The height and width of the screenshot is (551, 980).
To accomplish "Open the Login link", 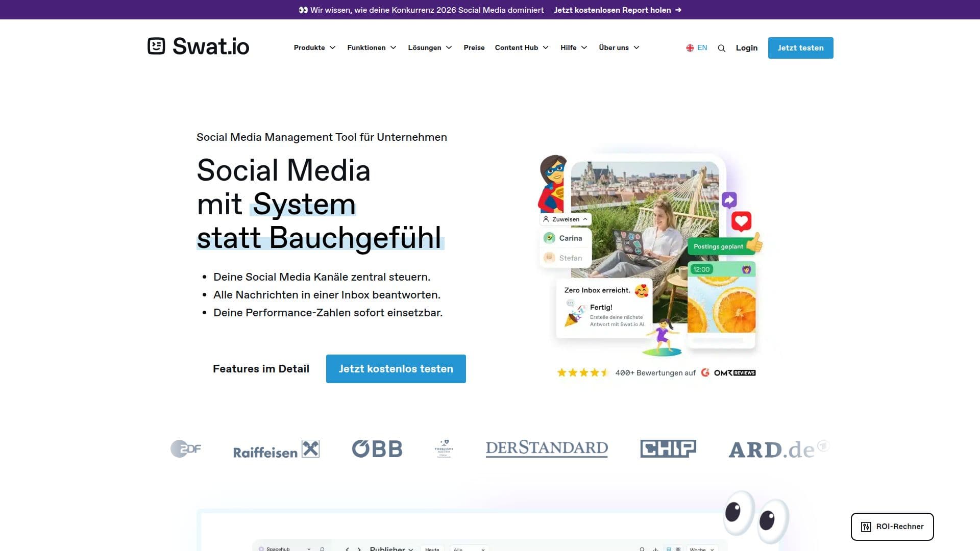I will tap(747, 48).
